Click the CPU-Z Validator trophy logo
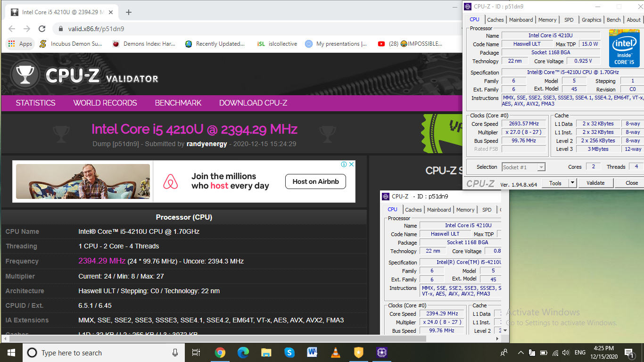644x362 pixels. click(25, 75)
